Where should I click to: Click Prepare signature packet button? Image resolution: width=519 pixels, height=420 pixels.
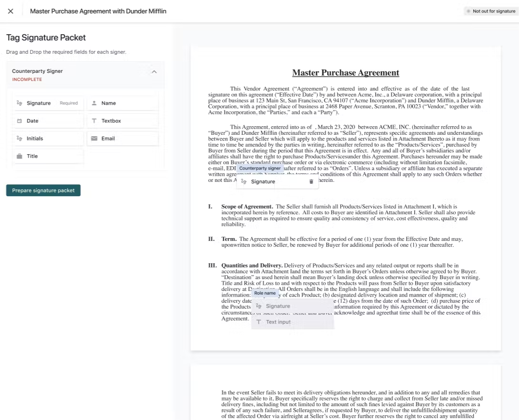tap(43, 190)
